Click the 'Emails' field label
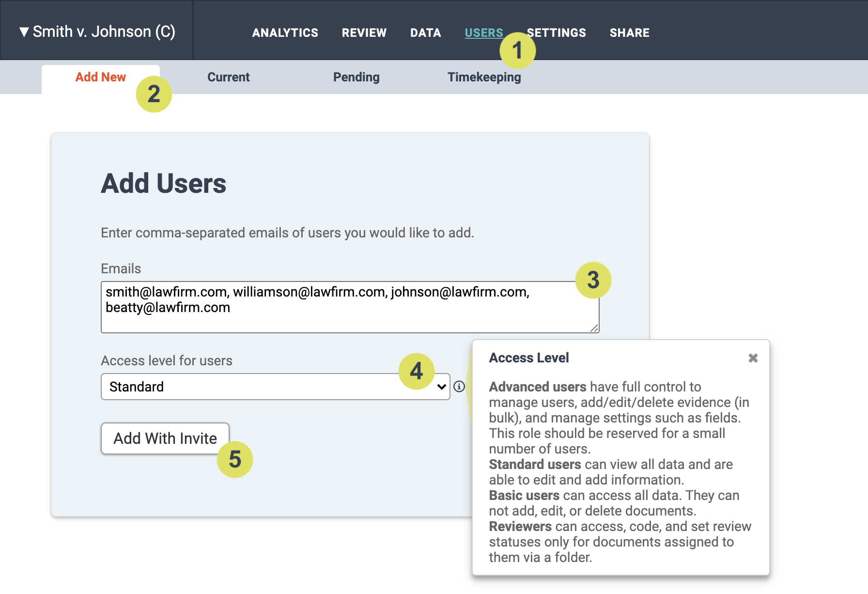 click(121, 269)
